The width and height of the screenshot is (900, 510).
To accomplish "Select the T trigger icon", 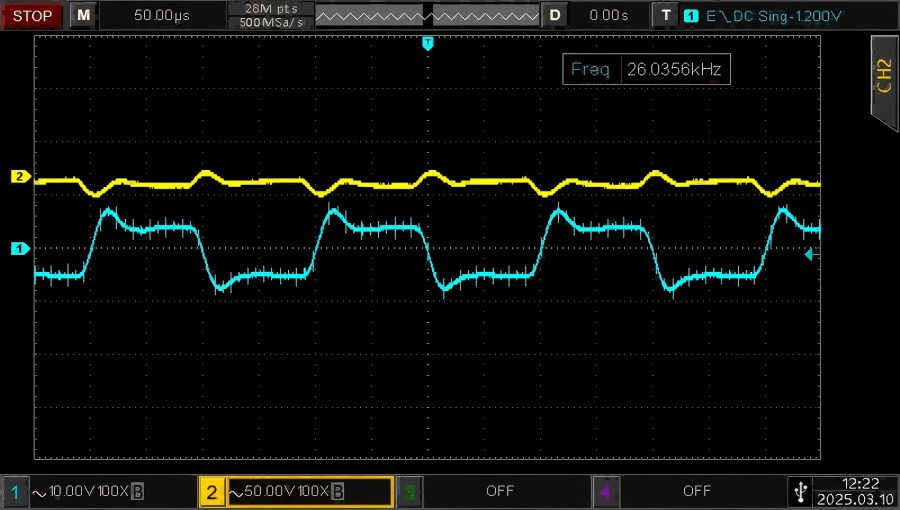I will [665, 15].
